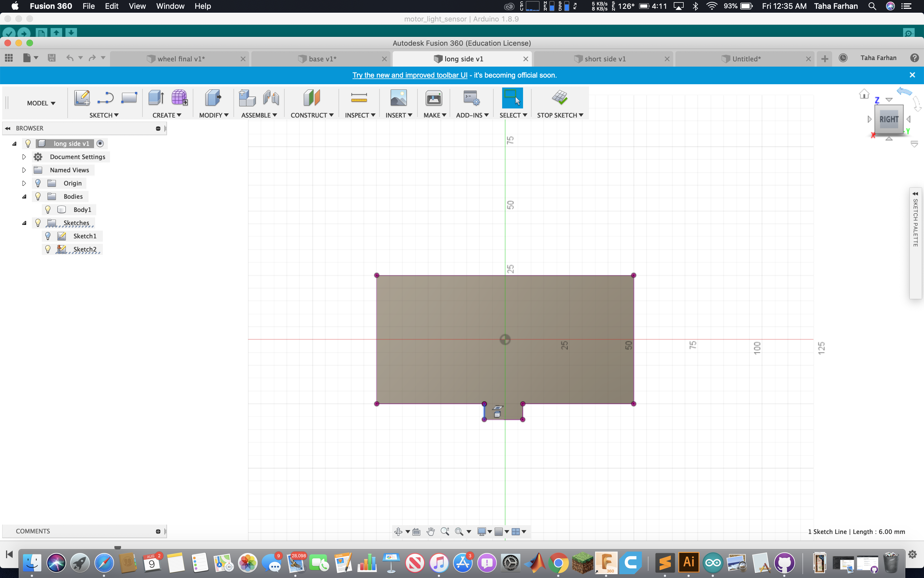Select the Line sketch tool icon
Image resolution: width=924 pixels, height=578 pixels.
click(x=105, y=98)
